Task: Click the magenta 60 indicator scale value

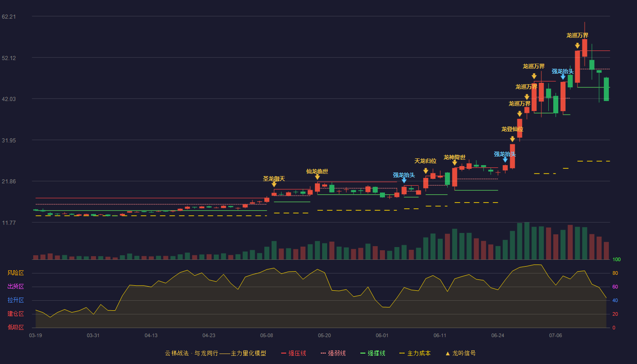Action: (615, 287)
